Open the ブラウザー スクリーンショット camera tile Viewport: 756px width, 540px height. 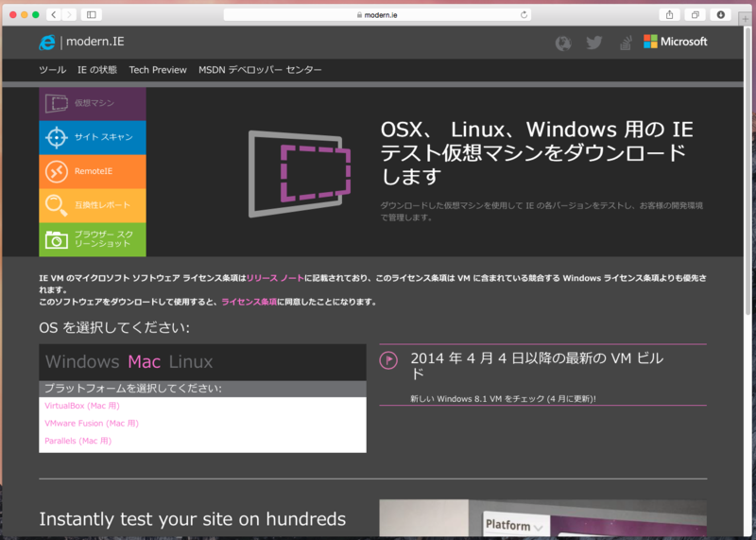tap(93, 239)
